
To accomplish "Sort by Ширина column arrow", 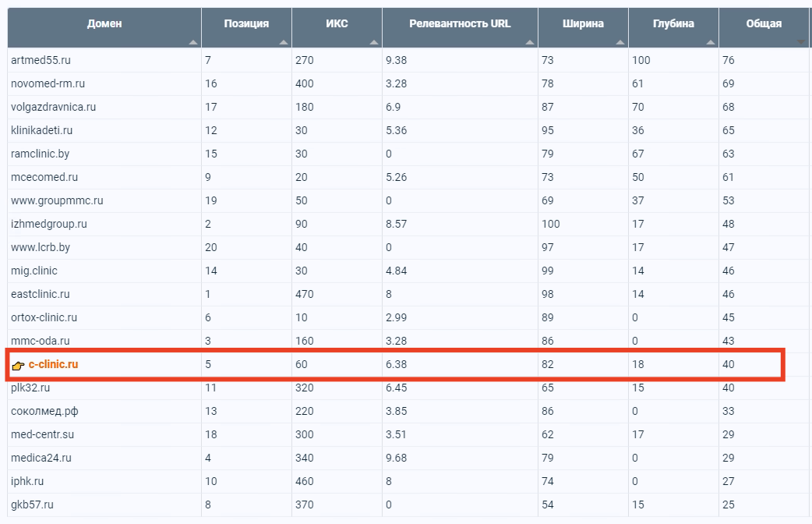I will coord(620,42).
